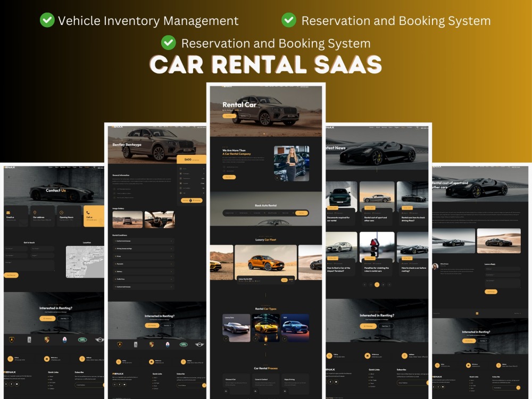The width and height of the screenshot is (532, 399).
Task: Open the desert dunes car photo in the blog article
Action: coord(499,241)
